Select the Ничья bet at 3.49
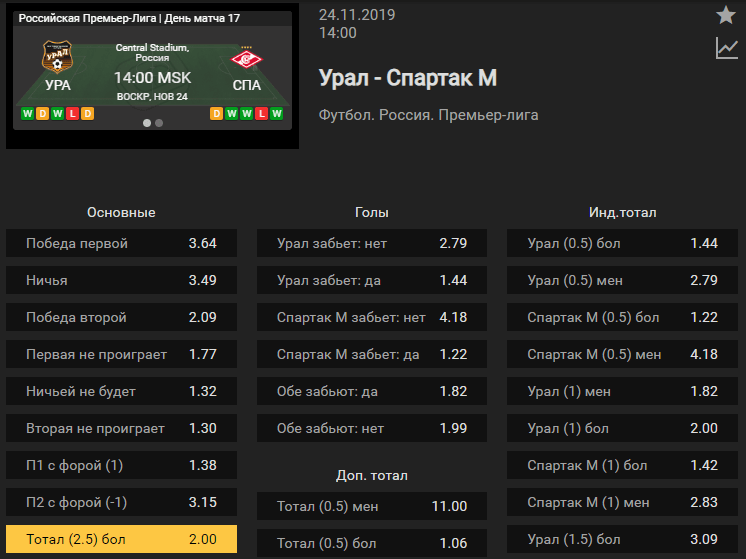 tap(121, 280)
